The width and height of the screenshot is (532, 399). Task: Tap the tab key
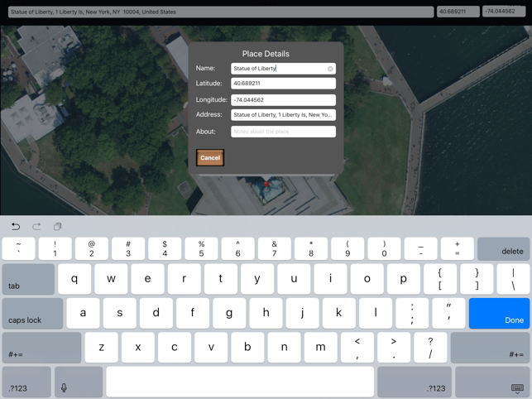pyautogui.click(x=28, y=279)
